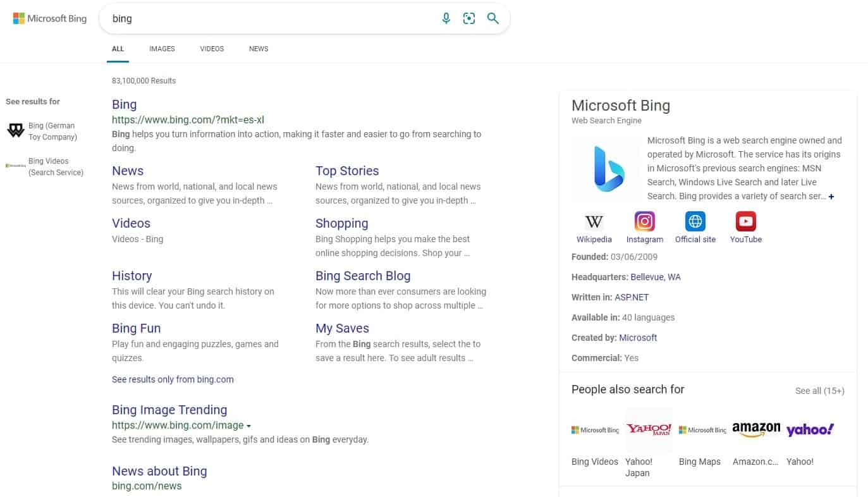The width and height of the screenshot is (868, 497).
Task: Open the My Saves sitelink
Action: tap(342, 328)
